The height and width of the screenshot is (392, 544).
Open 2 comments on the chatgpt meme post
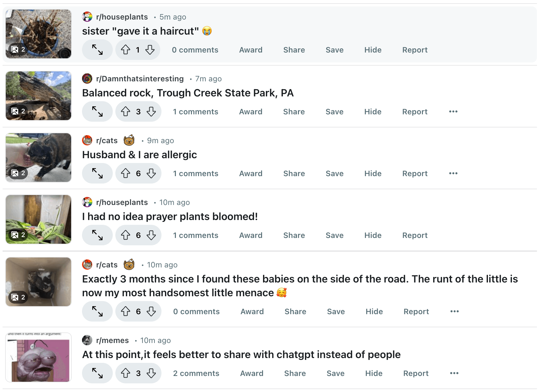(x=196, y=373)
